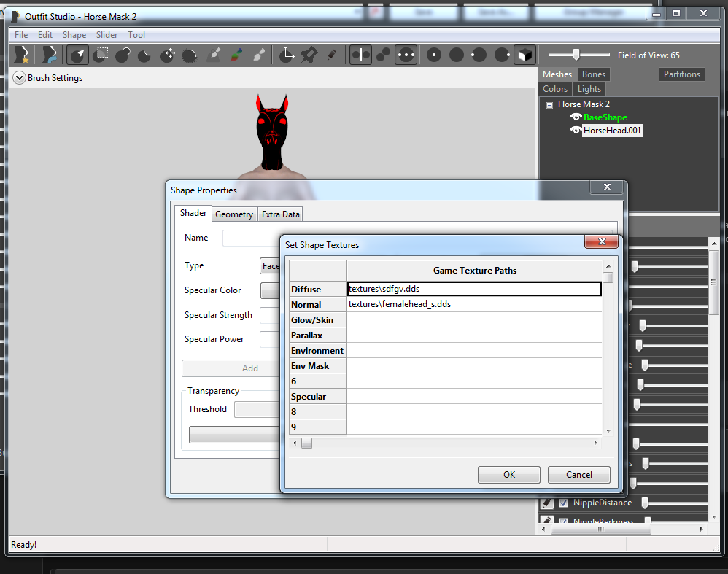Viewport: 728px width, 574px height.
Task: Select the Mask brush tool
Action: [100, 55]
